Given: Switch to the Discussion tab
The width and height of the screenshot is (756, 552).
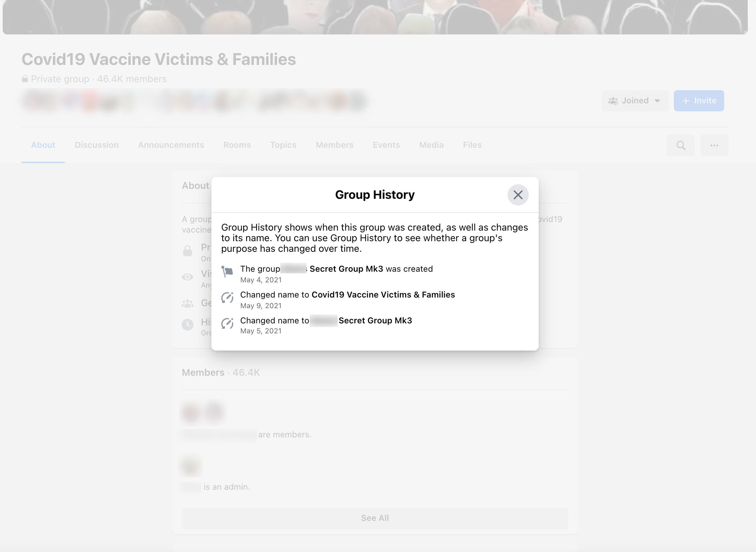Looking at the screenshot, I should [96, 145].
